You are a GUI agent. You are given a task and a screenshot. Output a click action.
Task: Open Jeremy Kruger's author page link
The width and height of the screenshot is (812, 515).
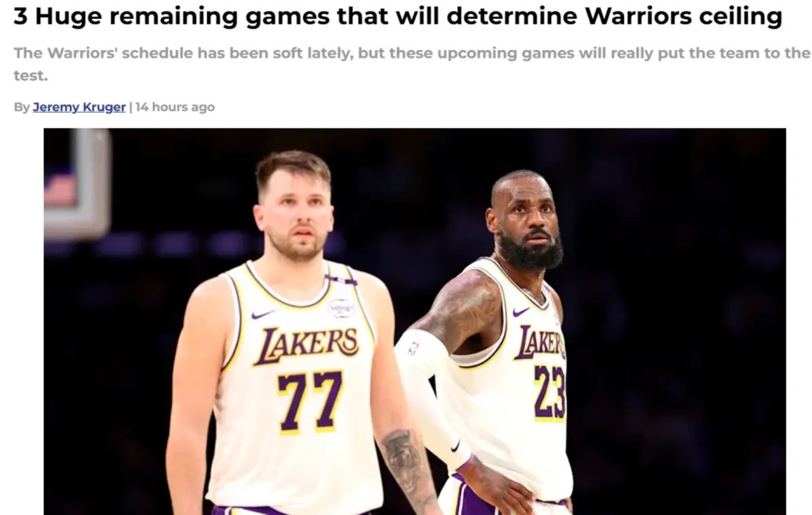click(79, 107)
